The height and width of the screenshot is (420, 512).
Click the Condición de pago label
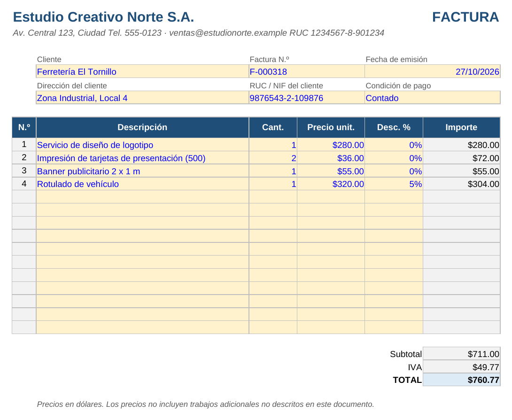pyautogui.click(x=398, y=86)
